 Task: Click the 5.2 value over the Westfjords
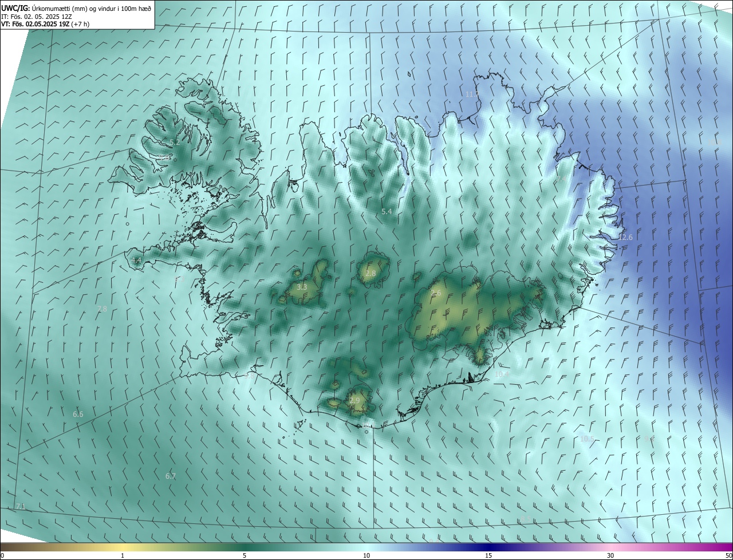[175, 142]
